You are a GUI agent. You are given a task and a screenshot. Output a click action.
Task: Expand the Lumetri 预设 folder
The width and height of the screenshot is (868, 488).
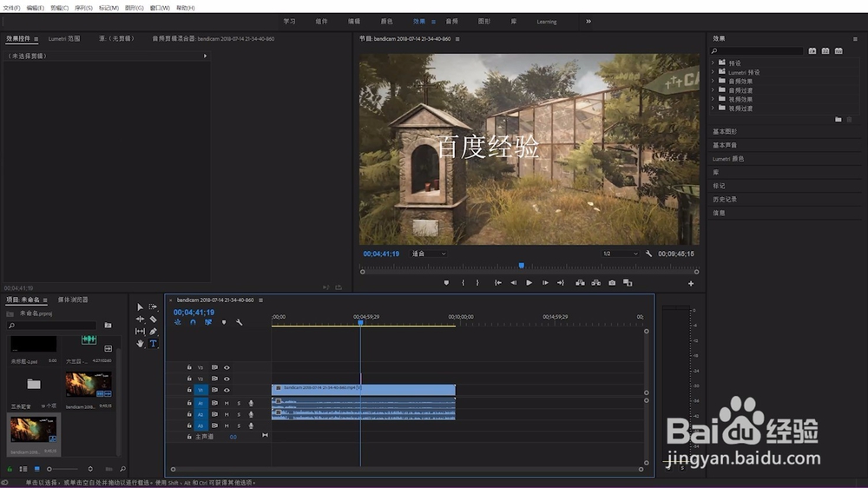coord(713,72)
